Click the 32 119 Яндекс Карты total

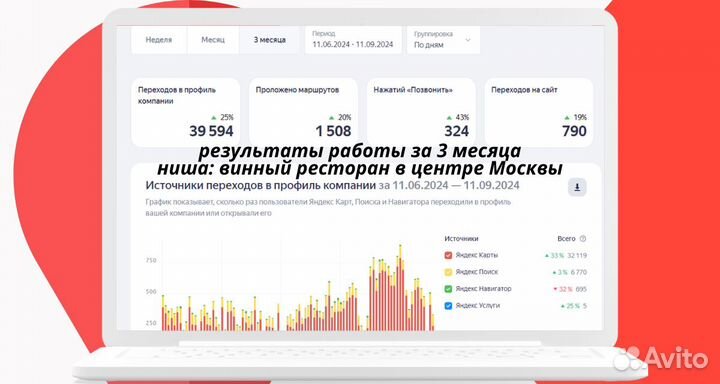tap(577, 255)
